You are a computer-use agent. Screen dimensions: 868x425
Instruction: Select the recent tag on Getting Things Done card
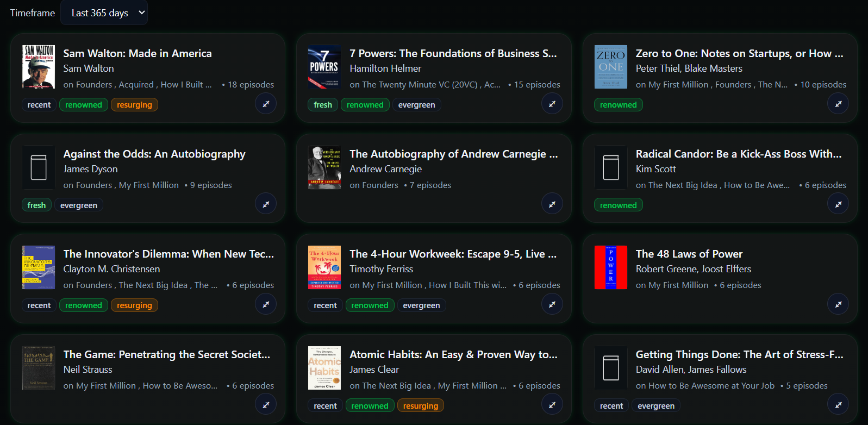point(611,406)
